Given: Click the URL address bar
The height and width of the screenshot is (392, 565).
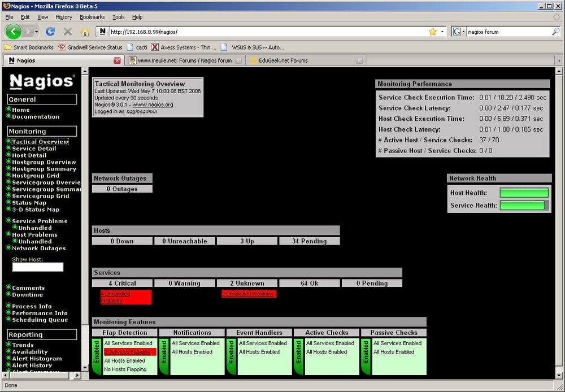Looking at the screenshot, I should pyautogui.click(x=268, y=32).
